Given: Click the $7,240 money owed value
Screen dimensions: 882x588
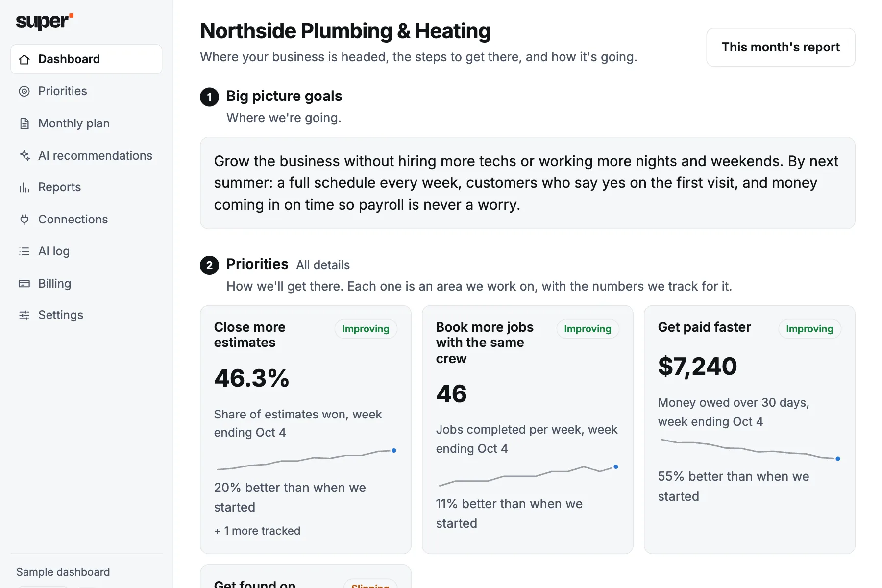Looking at the screenshot, I should [x=697, y=367].
